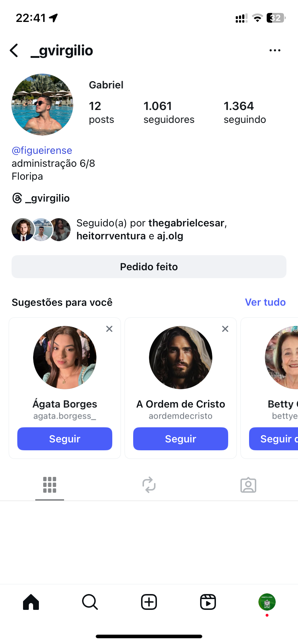Follow A Ordem de Cristo
This screenshot has height=644, width=298.
tap(181, 439)
